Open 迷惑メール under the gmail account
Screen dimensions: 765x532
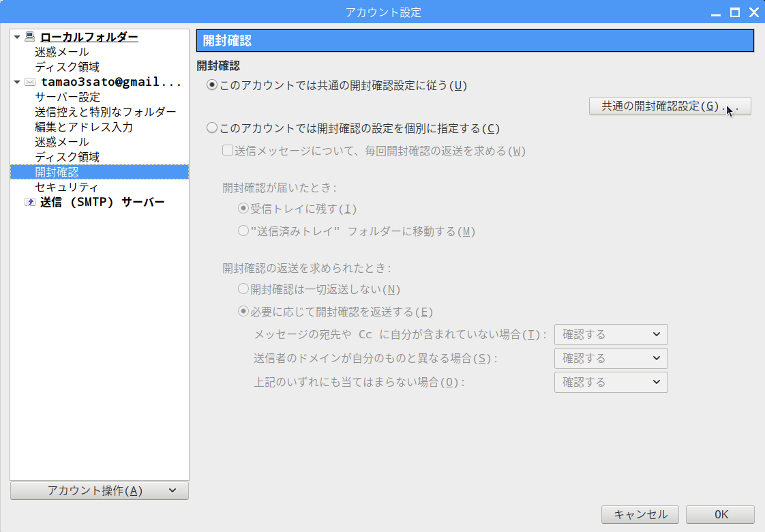pos(62,142)
